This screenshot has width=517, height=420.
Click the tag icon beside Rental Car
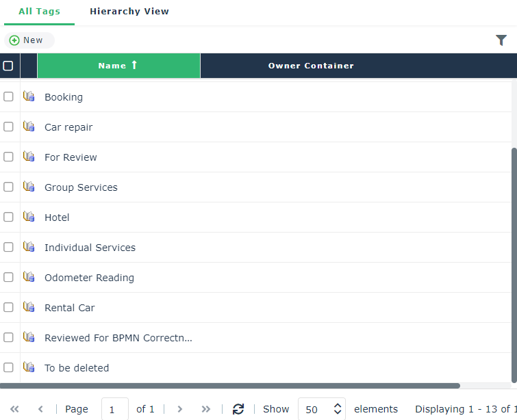[29, 307]
